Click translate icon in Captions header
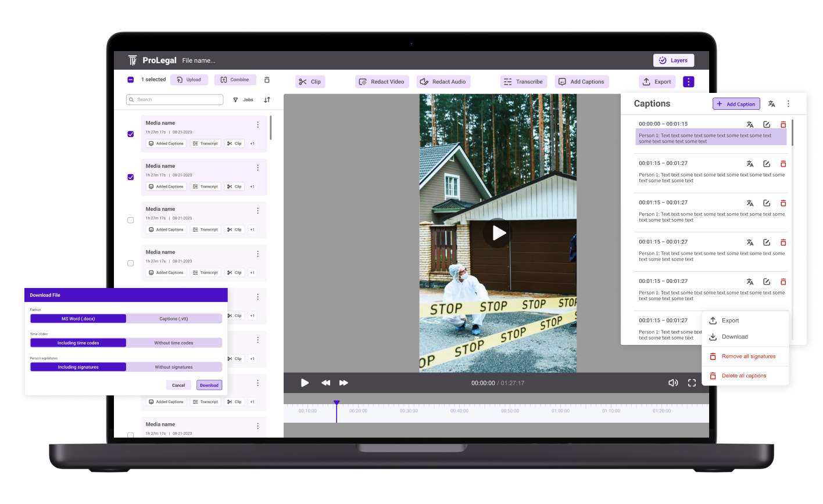 (x=771, y=104)
